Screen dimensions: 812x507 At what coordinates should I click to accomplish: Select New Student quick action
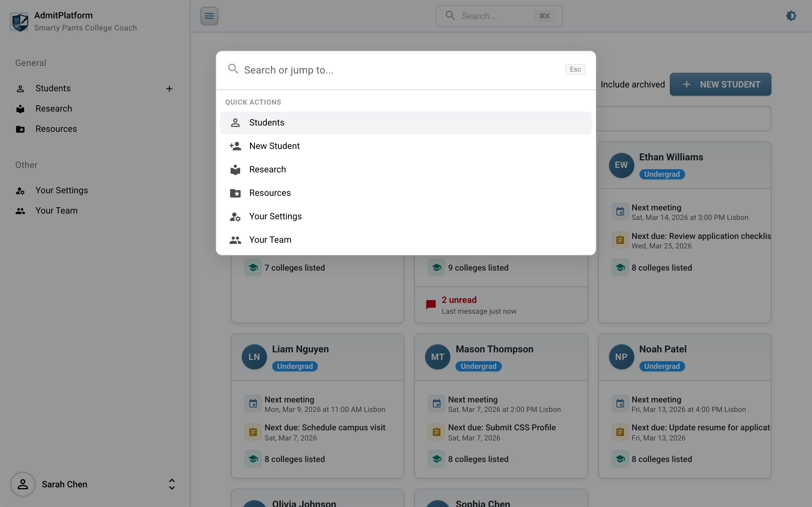pos(274,146)
